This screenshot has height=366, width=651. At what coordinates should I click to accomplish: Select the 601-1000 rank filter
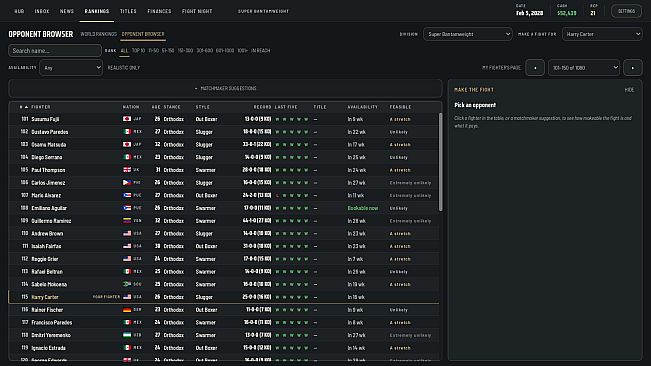tap(225, 51)
